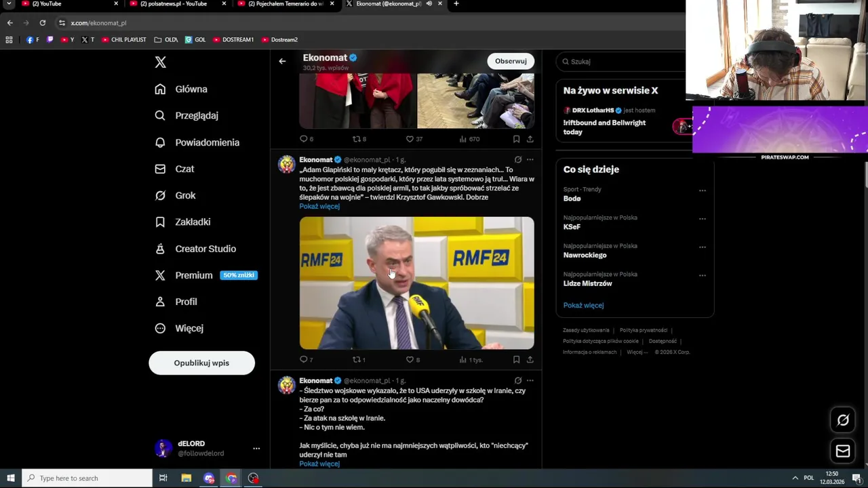The width and height of the screenshot is (868, 488).
Task: Reply to the top post with 6 replies
Action: click(x=306, y=139)
